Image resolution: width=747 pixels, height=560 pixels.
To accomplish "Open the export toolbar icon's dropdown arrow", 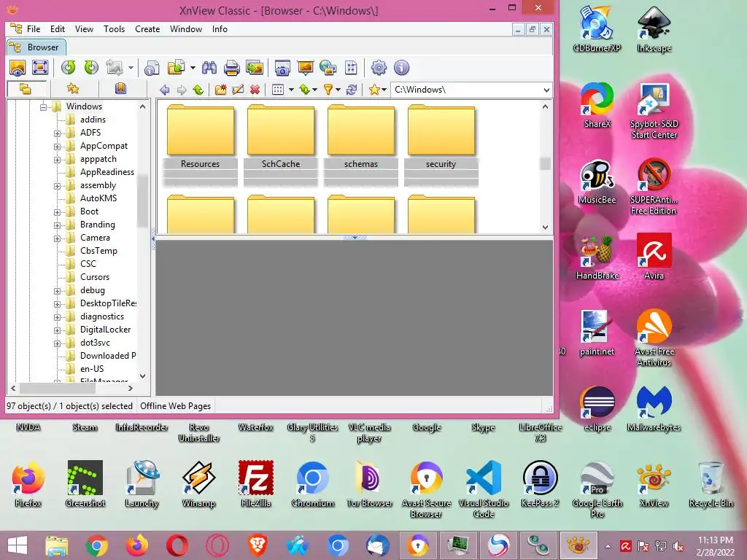I will pos(193,68).
